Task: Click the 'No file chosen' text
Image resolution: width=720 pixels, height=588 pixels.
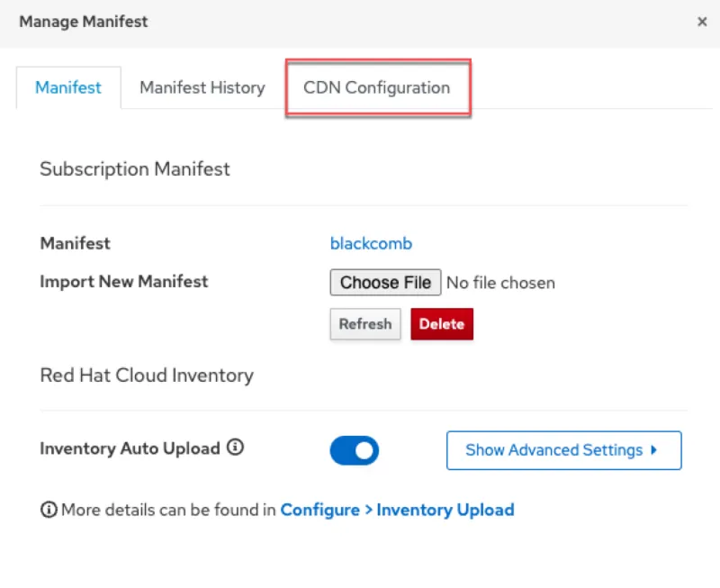Action: pos(500,283)
